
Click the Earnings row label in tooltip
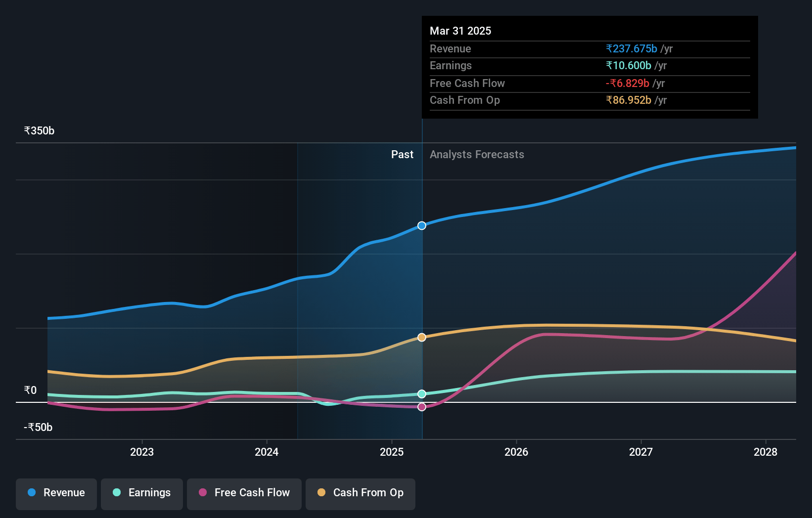tap(451, 65)
